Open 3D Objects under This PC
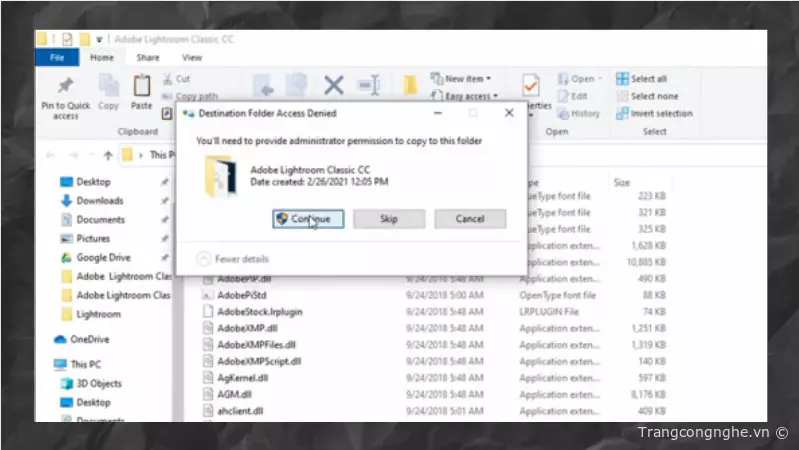 98,383
